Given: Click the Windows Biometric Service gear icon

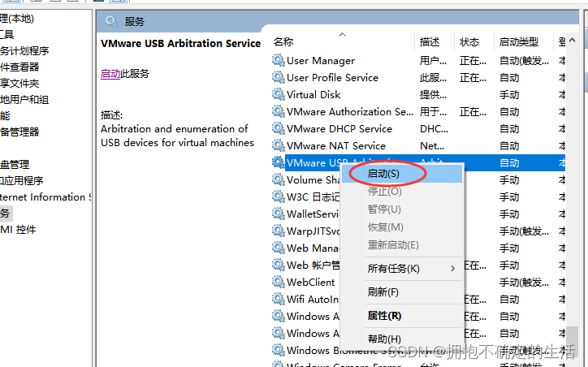Looking at the screenshot, I should pos(279,350).
